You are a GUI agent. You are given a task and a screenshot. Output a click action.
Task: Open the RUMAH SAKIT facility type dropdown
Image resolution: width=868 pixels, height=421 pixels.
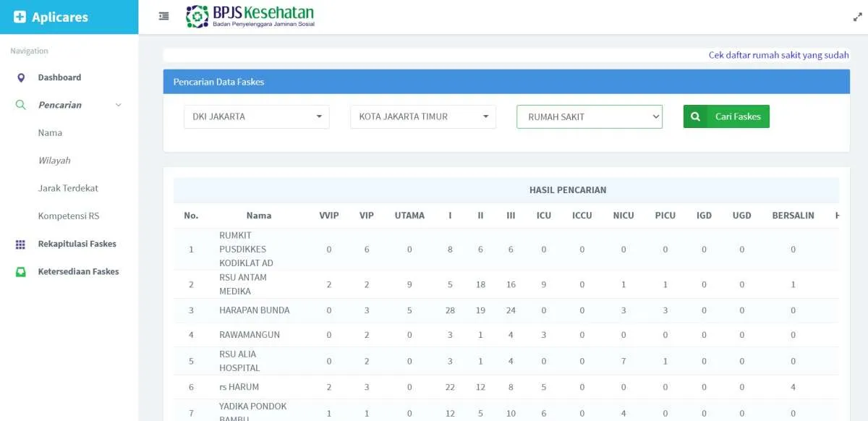(589, 116)
